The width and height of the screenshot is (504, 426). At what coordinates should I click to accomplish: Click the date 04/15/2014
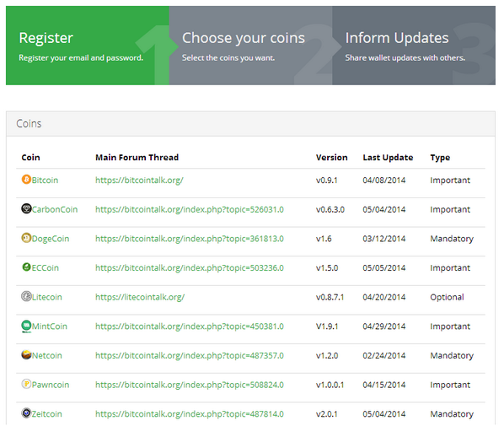pos(384,386)
